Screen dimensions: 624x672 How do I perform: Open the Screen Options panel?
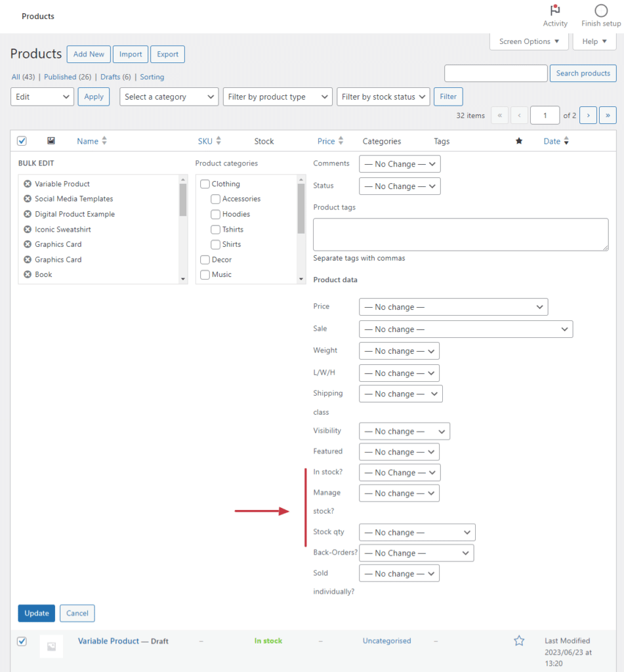point(529,41)
